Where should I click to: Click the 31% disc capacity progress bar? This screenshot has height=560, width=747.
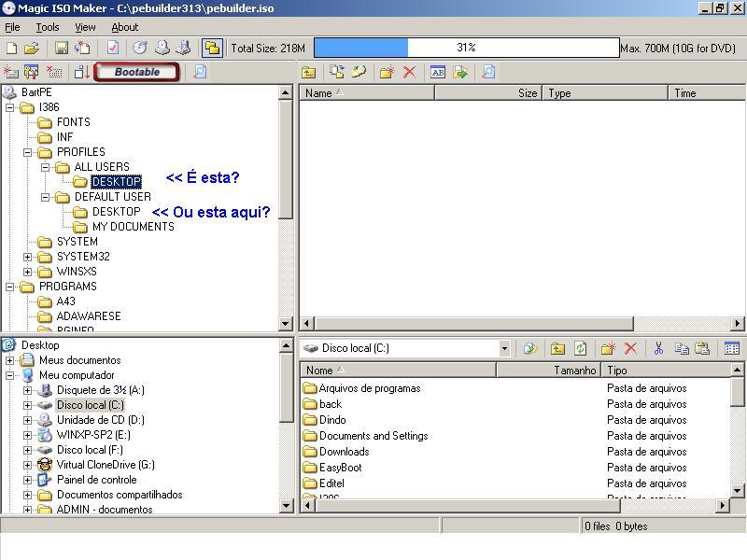pos(466,48)
